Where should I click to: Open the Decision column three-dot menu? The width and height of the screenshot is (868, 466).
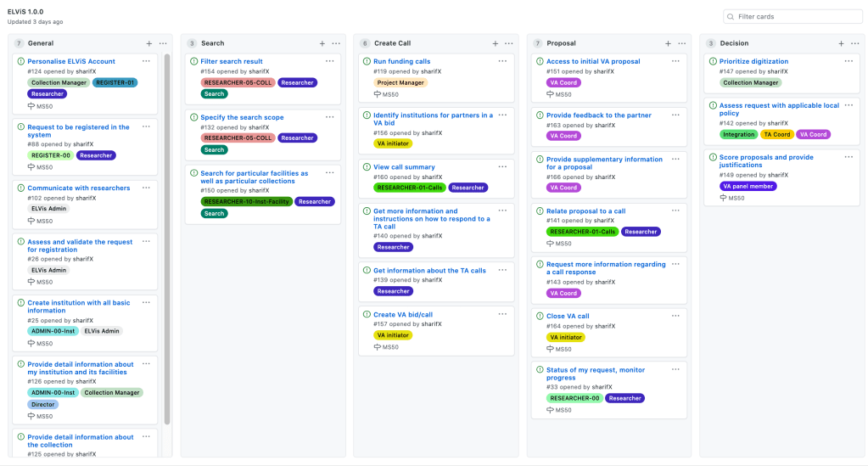pos(855,43)
